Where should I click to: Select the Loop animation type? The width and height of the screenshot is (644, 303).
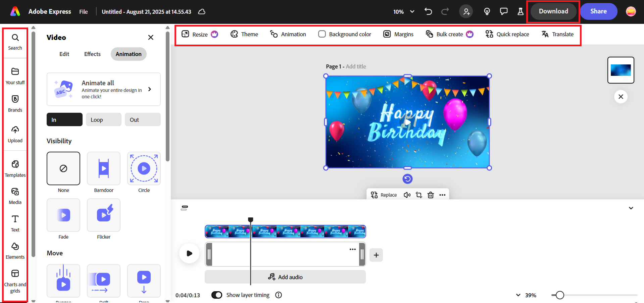tap(103, 120)
